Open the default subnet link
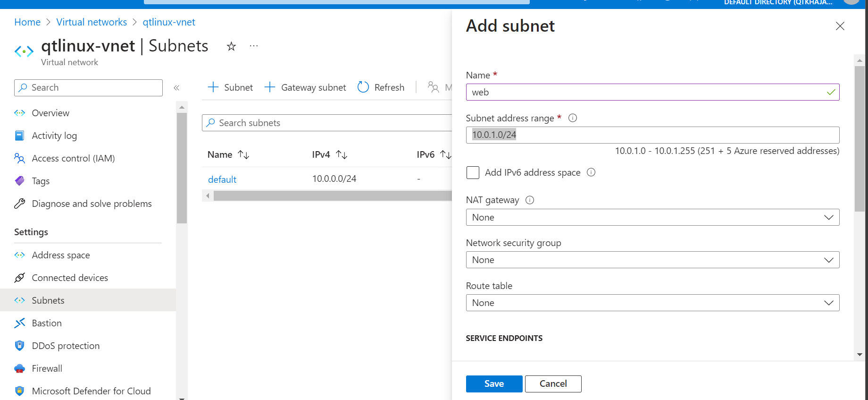This screenshot has height=400, width=868. 222,179
